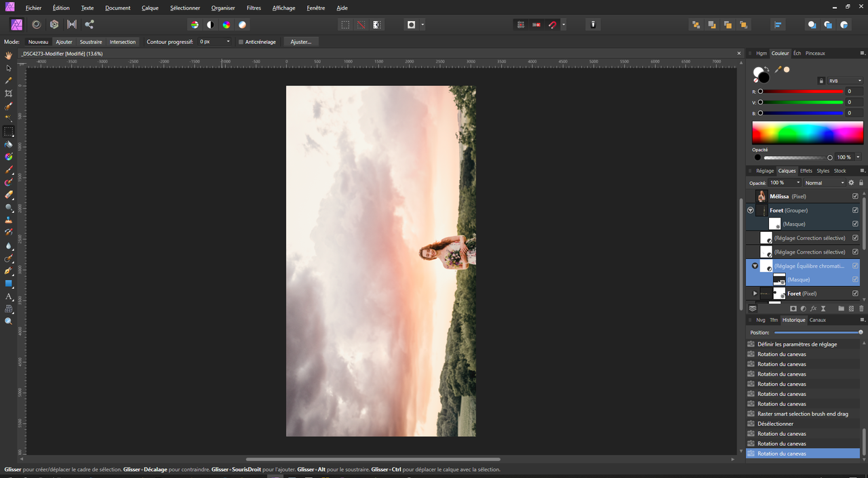The width and height of the screenshot is (868, 478).
Task: Adjust the History Position slider
Action: tap(818, 332)
